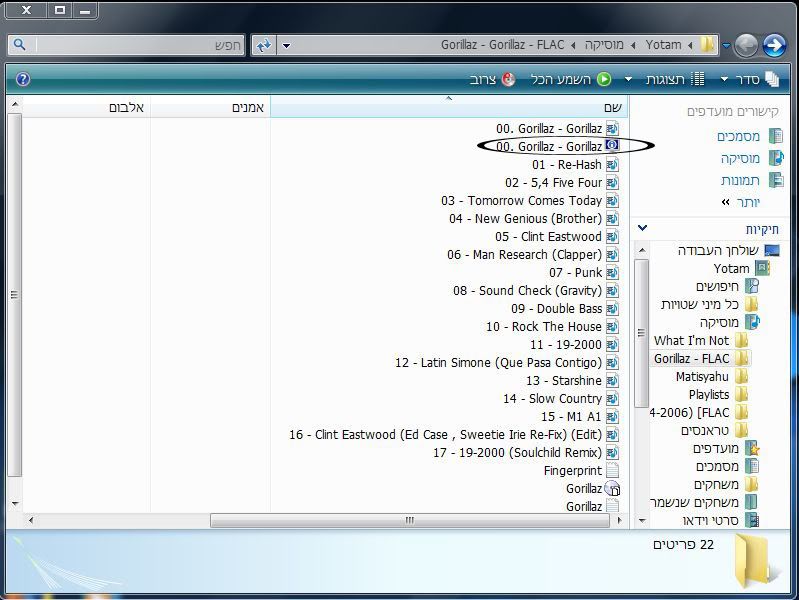Click the green Play All icon
The width and height of the screenshot is (799, 600).
(604, 79)
